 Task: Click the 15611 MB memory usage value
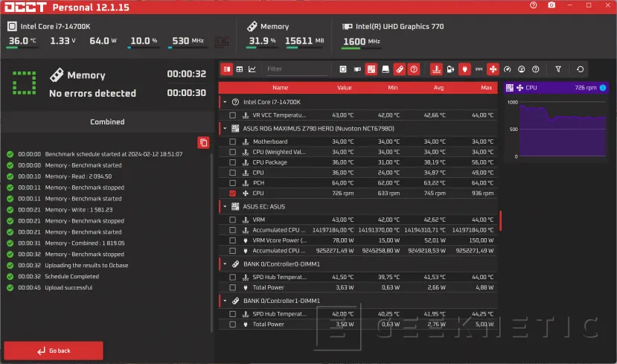[x=304, y=41]
